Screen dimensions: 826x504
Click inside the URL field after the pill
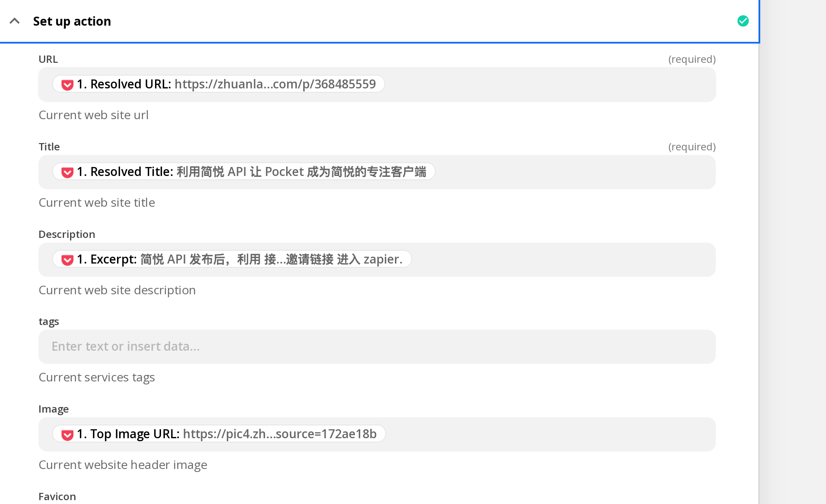550,85
